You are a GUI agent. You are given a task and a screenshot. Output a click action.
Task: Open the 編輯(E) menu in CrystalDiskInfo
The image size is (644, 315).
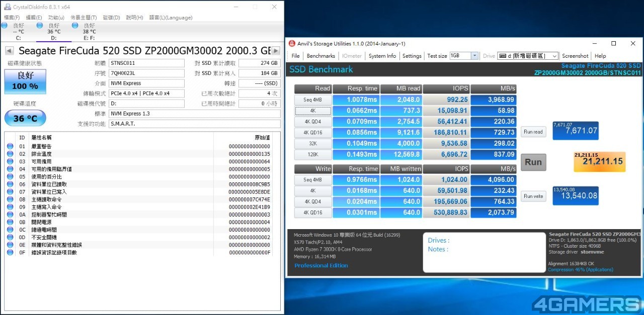[34, 18]
